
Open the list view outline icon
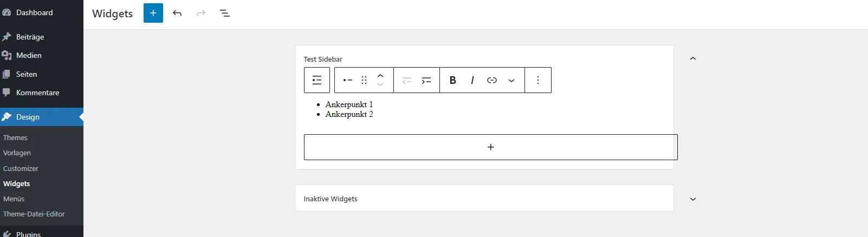(225, 13)
